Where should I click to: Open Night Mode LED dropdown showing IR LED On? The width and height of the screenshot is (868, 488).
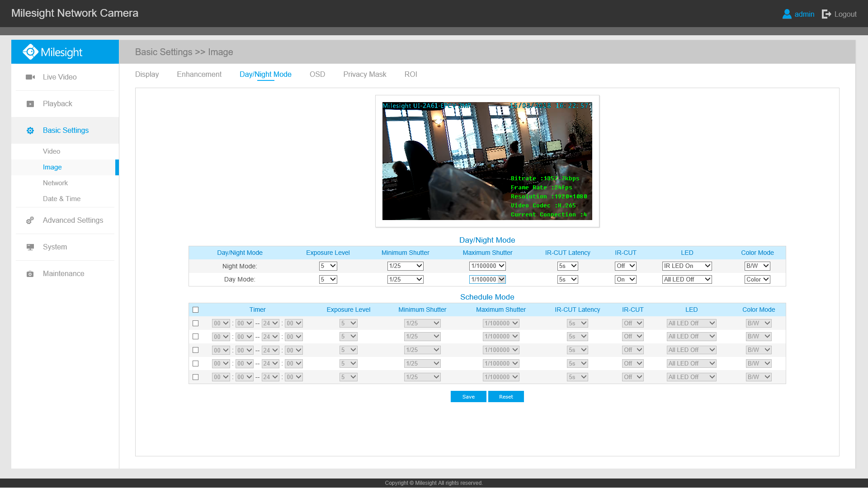(x=687, y=266)
